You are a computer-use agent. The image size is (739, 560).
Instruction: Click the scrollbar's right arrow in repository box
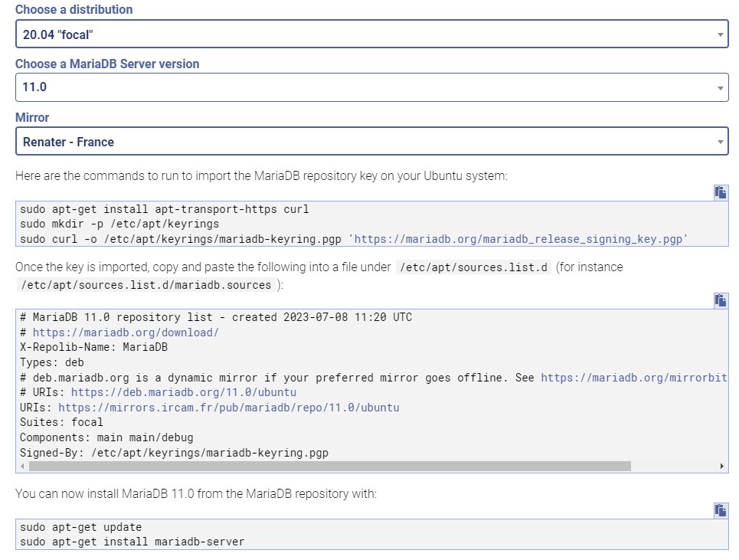(x=722, y=466)
